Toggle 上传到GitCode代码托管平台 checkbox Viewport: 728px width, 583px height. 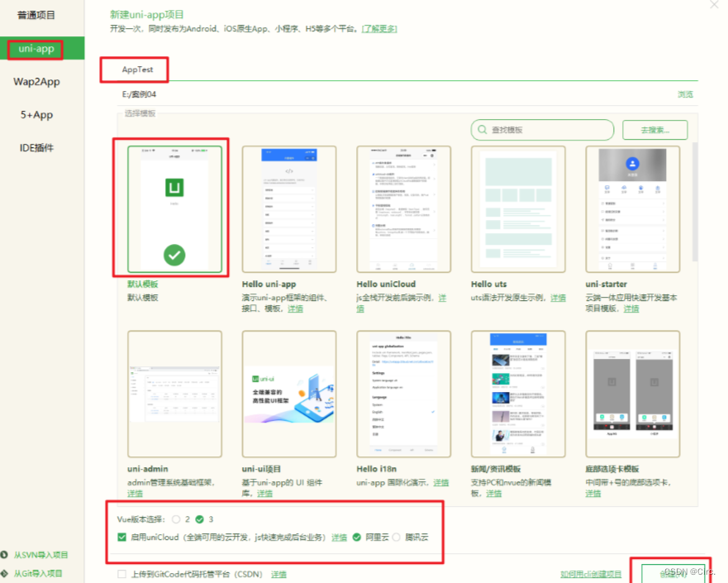click(121, 574)
